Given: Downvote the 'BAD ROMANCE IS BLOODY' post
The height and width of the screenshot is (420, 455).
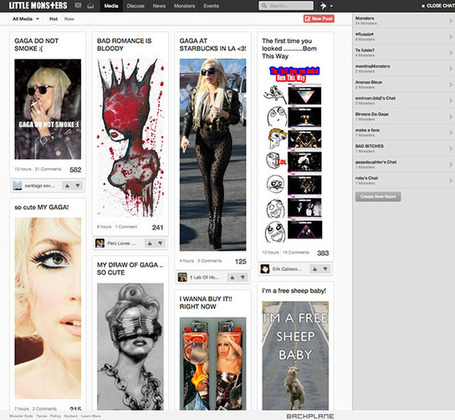Looking at the screenshot, I should point(160,243).
